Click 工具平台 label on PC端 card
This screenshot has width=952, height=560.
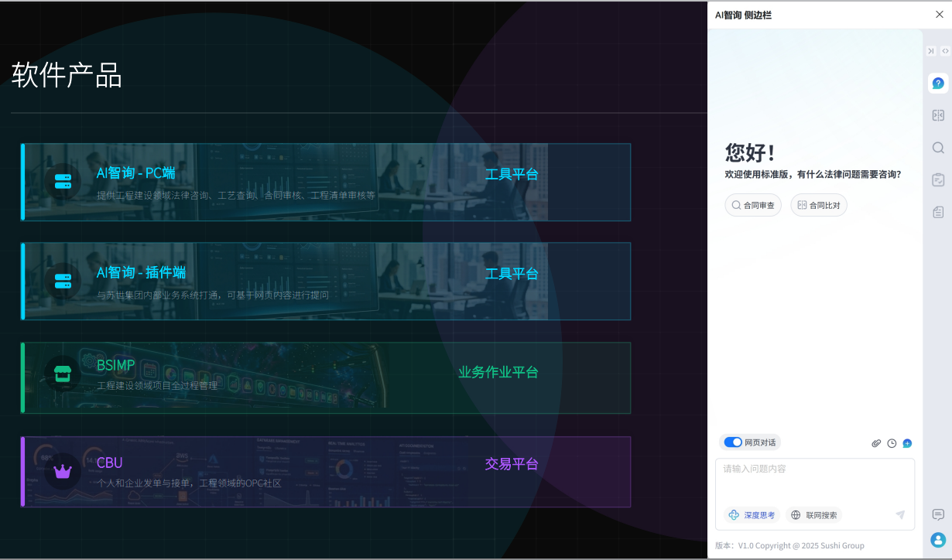click(512, 174)
